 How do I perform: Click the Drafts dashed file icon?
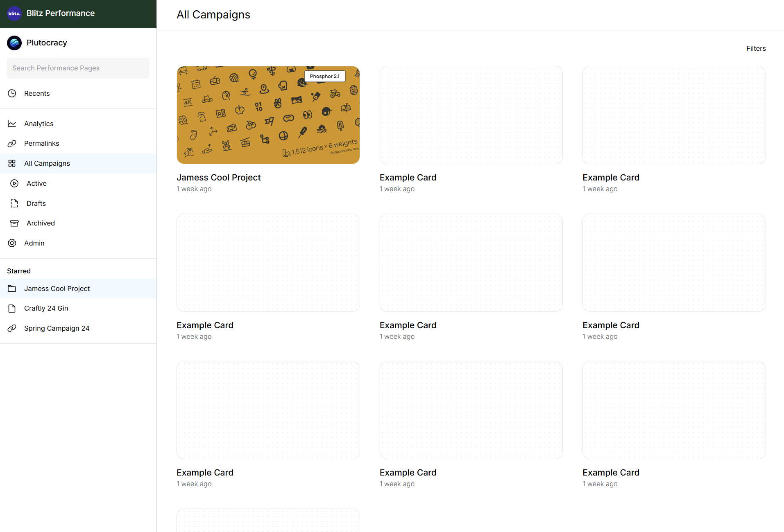click(x=14, y=203)
